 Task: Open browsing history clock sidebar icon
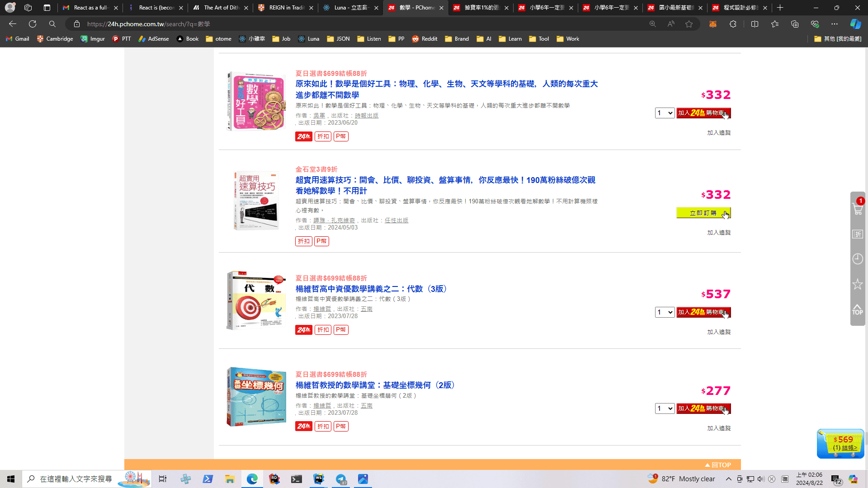tap(857, 259)
